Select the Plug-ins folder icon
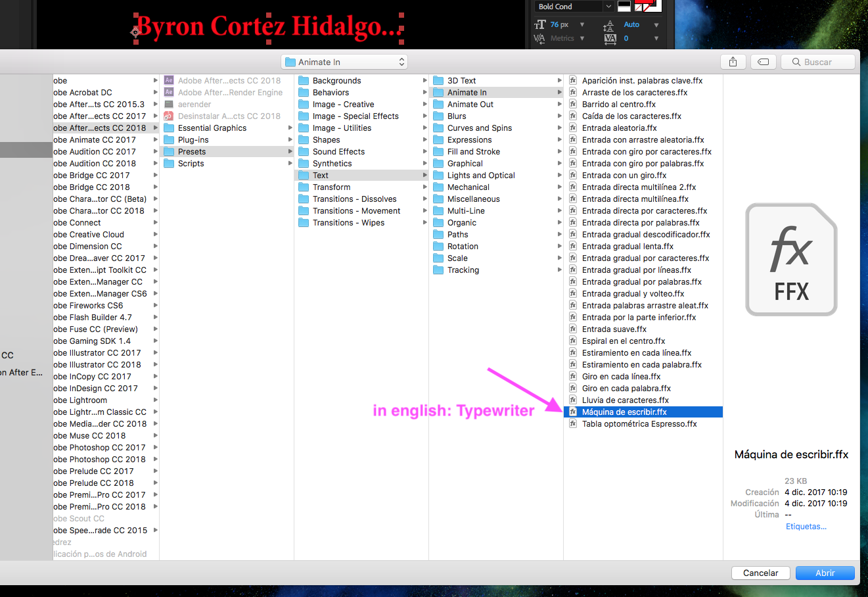The width and height of the screenshot is (868, 597). pos(169,140)
